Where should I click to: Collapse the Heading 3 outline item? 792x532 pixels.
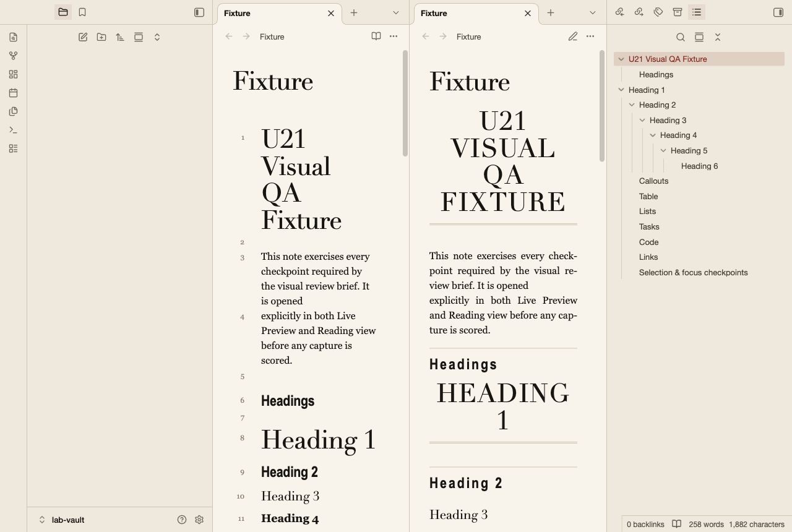click(x=642, y=120)
